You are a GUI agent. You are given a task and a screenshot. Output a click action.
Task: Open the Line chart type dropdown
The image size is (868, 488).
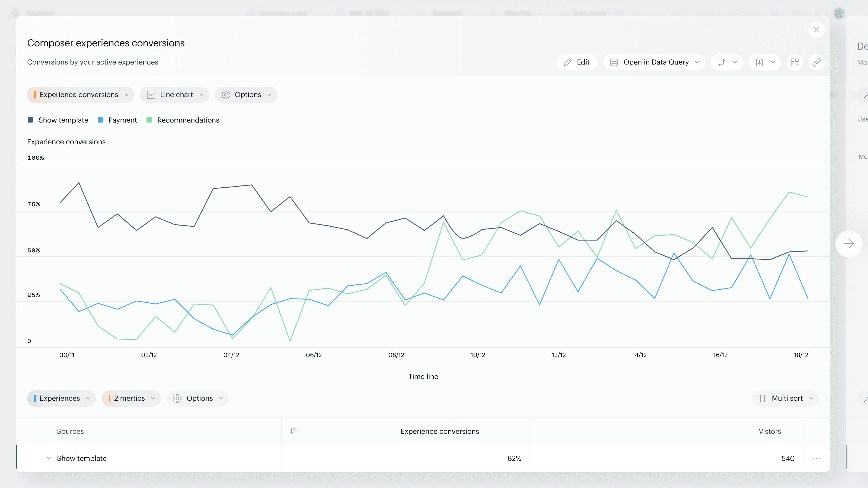point(174,95)
